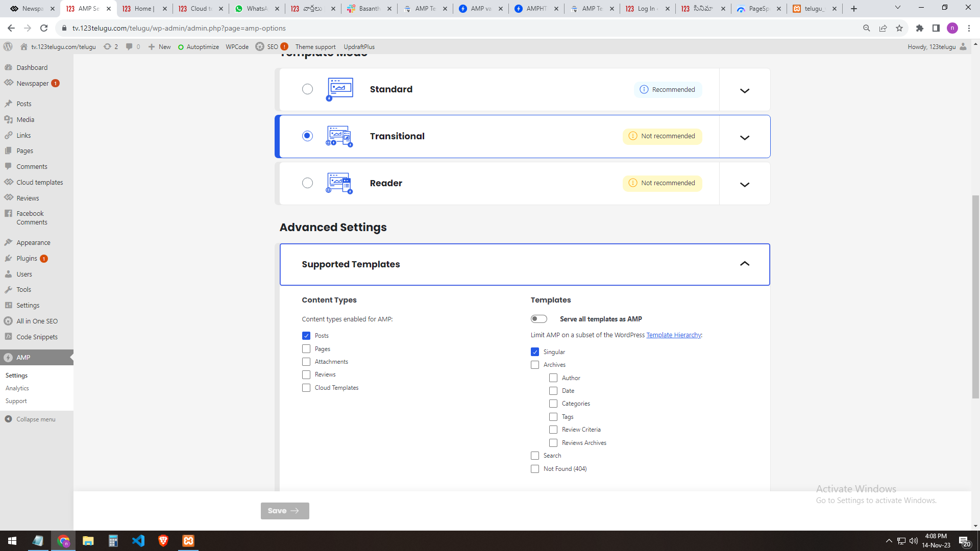
Task: Expand the Standard mode details chevron
Action: point(745,90)
